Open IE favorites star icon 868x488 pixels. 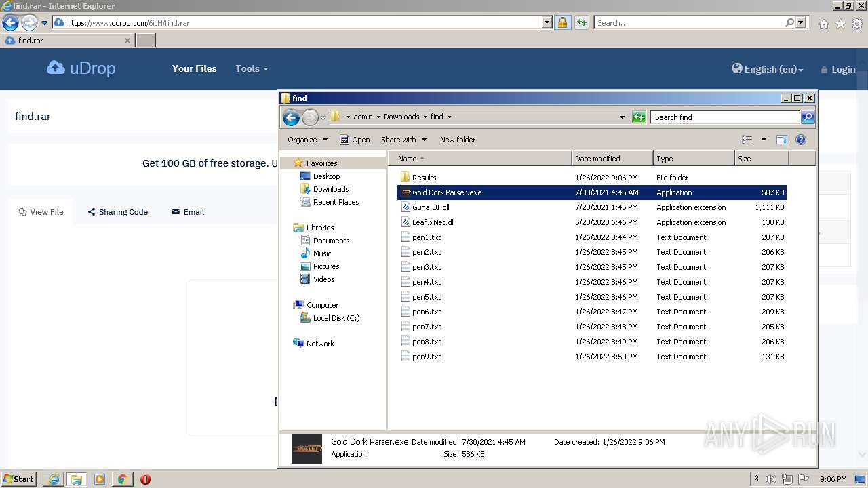coord(840,24)
